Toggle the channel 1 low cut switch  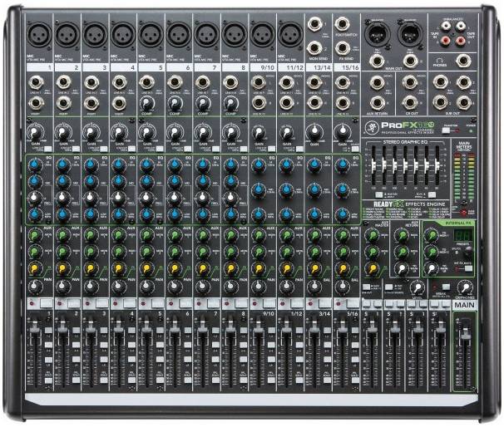[48, 149]
